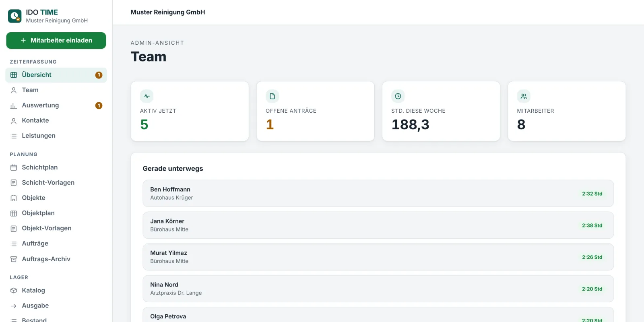Viewport: 644px width, 322px height.
Task: Open the Schicht-Vorlagen link
Action: pyautogui.click(x=56, y=183)
